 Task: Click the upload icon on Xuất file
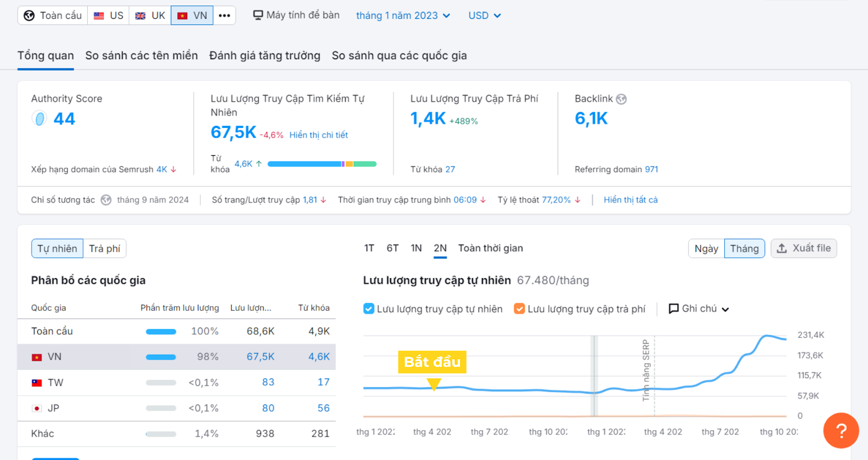coord(782,248)
